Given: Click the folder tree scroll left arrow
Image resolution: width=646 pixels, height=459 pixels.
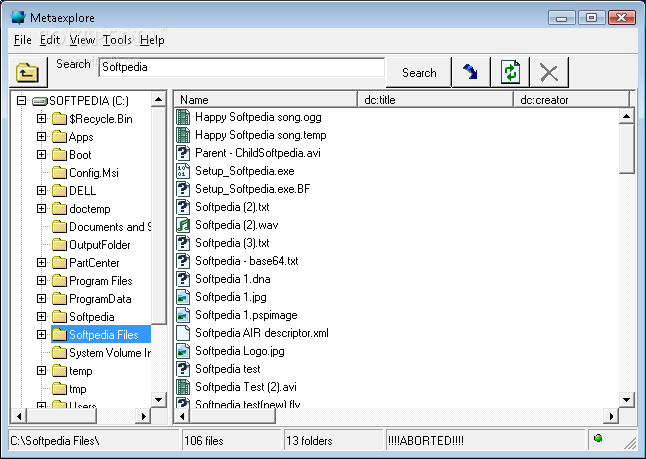Looking at the screenshot, I should click(19, 416).
